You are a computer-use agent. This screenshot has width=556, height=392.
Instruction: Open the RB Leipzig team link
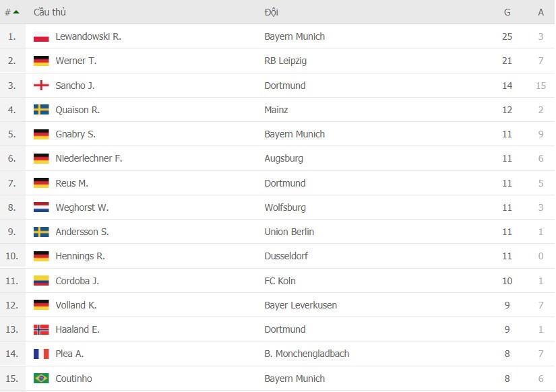(x=286, y=61)
